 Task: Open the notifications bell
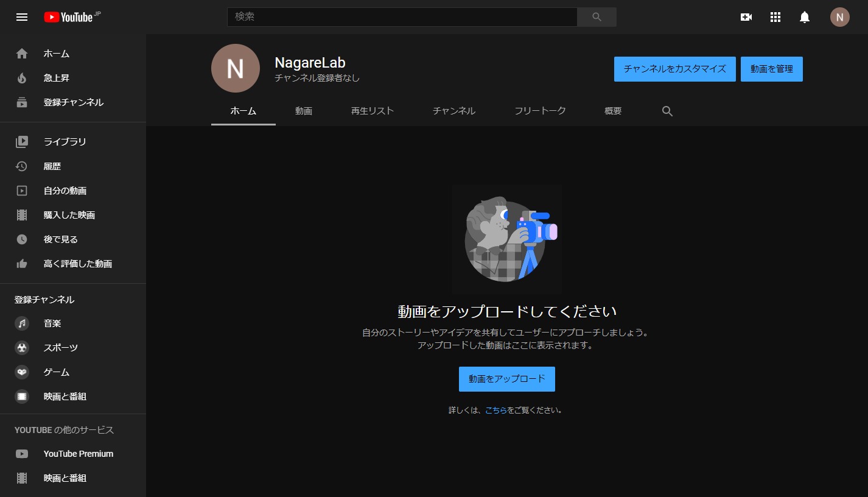coord(805,17)
